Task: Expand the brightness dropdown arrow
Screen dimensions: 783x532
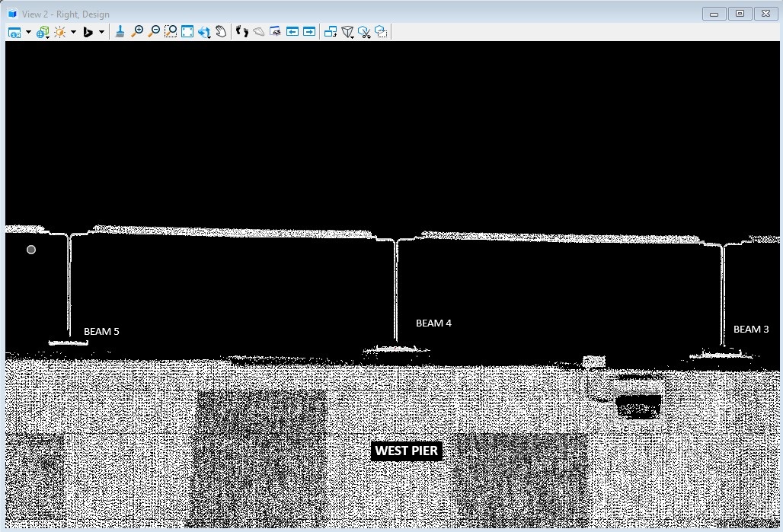Action: click(x=73, y=32)
